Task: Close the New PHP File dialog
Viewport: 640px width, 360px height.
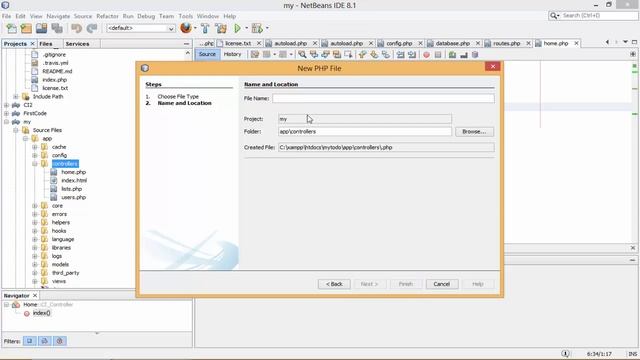Action: coord(493,67)
